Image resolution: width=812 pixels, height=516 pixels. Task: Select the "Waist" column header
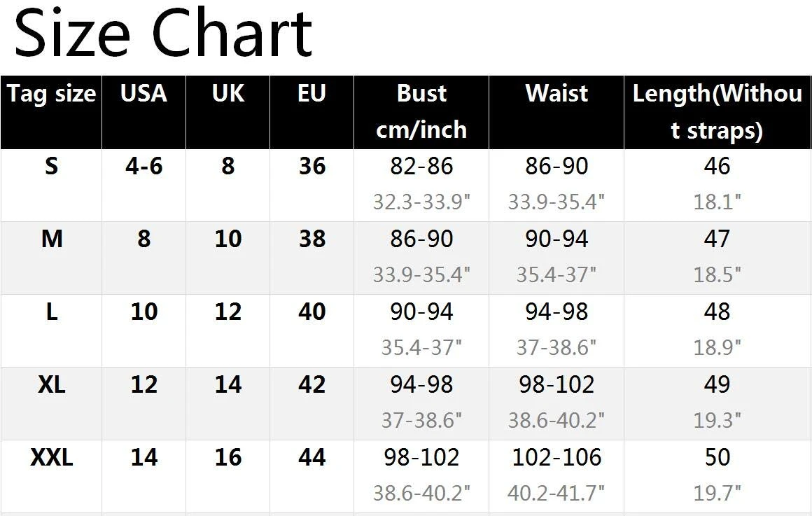(x=556, y=94)
